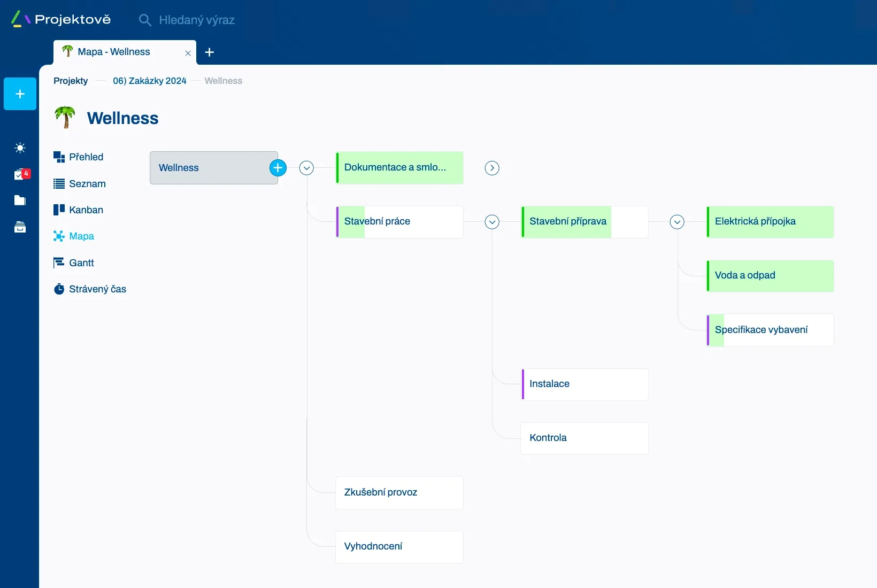Viewport: 877px width, 588px height.
Task: Click the blue create plus button in sidebar
Action: pos(20,94)
